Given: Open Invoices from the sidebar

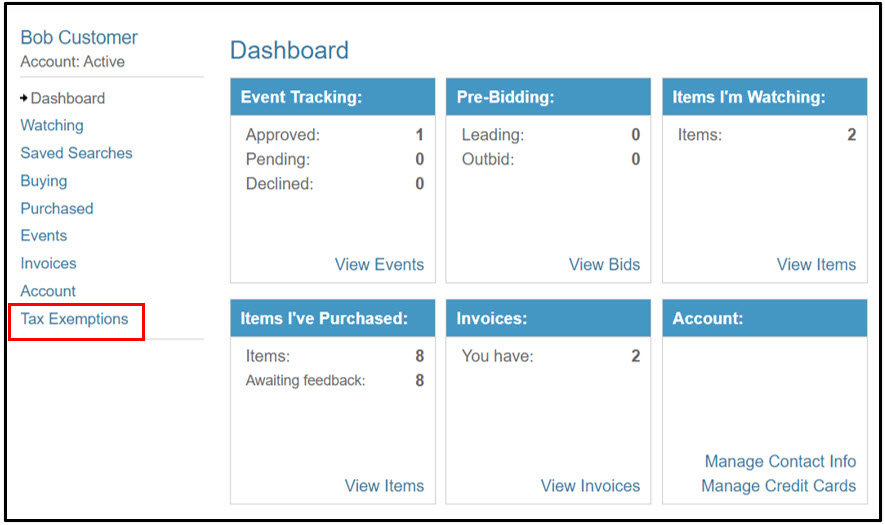Looking at the screenshot, I should 49,263.
